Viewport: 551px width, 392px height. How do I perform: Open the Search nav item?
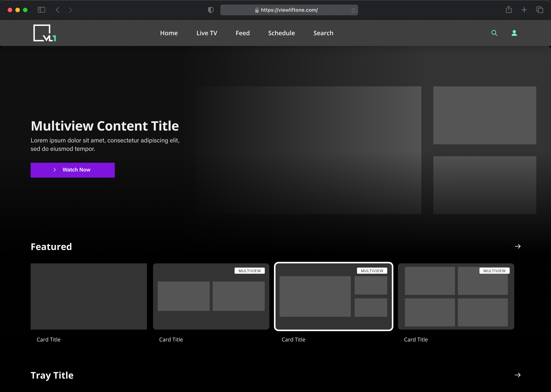(x=323, y=33)
